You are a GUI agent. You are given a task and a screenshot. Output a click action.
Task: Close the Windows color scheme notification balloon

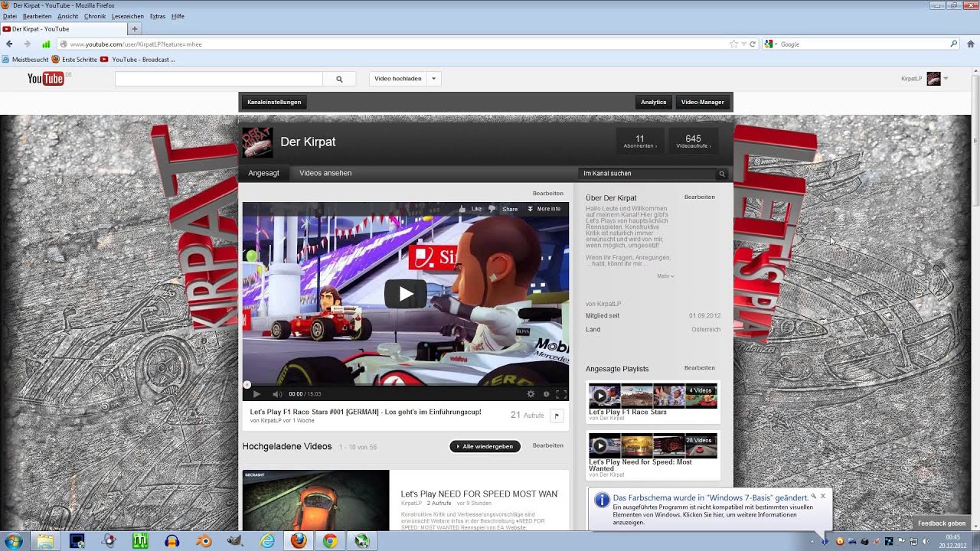point(823,496)
